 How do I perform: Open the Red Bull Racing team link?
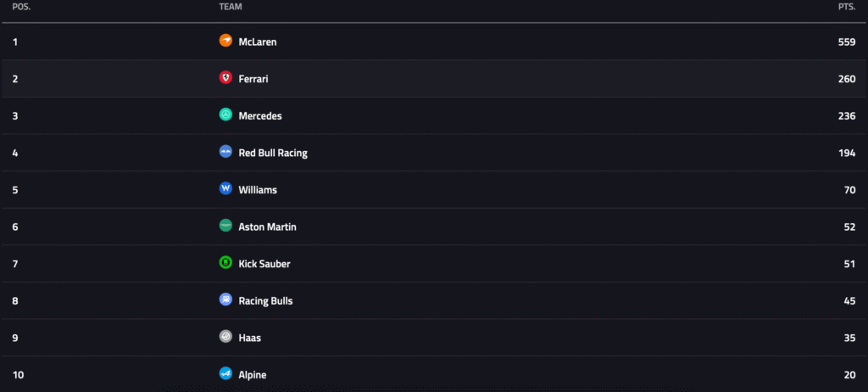273,154
